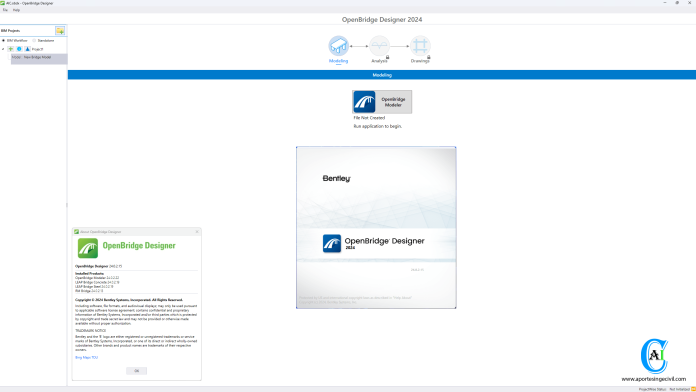Viewport: 696px width, 392px height.
Task: Select the Standalone radio button
Action: coord(34,40)
